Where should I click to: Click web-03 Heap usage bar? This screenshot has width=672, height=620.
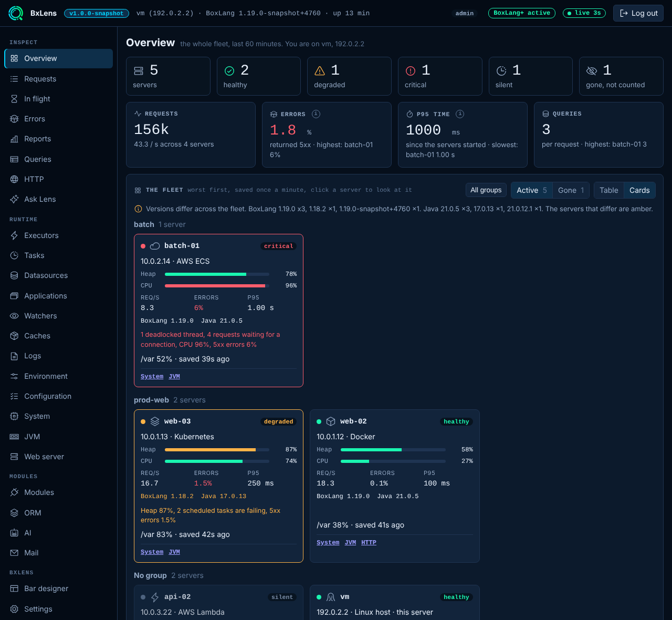click(x=217, y=450)
